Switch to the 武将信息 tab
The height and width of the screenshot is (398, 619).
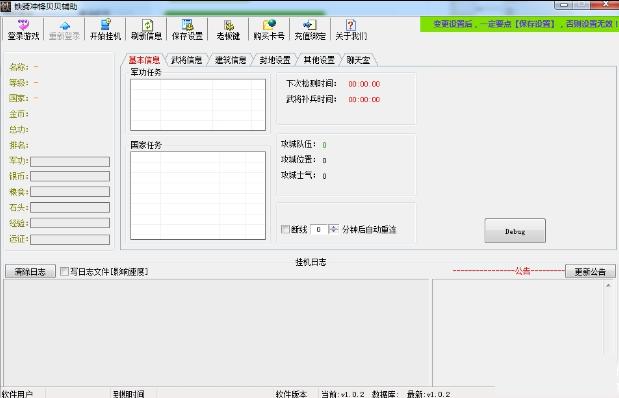coord(186,60)
